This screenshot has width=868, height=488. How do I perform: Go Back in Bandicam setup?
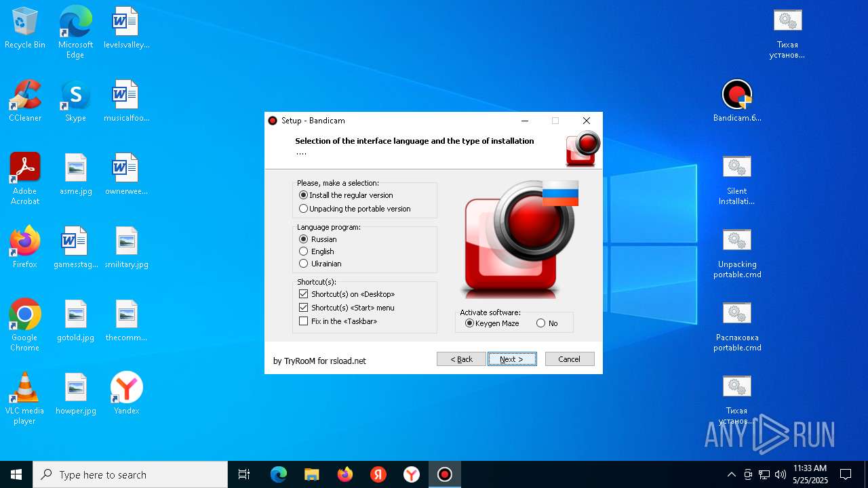(x=461, y=359)
